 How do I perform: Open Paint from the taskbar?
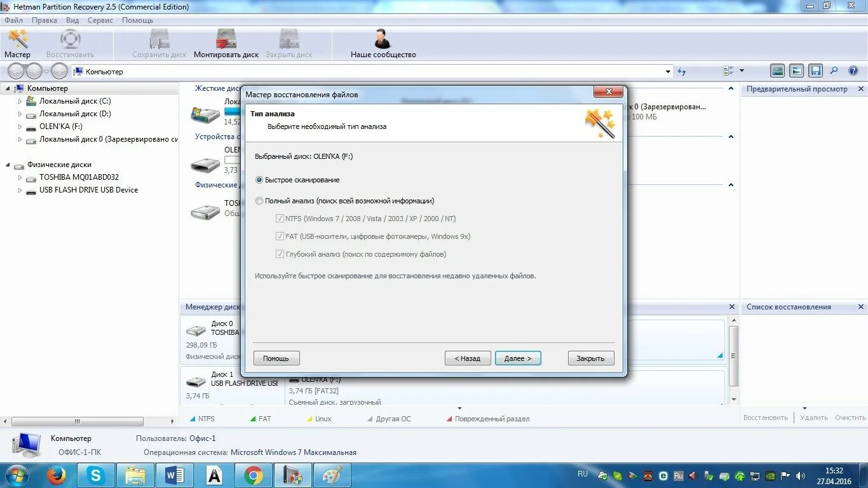coord(332,475)
